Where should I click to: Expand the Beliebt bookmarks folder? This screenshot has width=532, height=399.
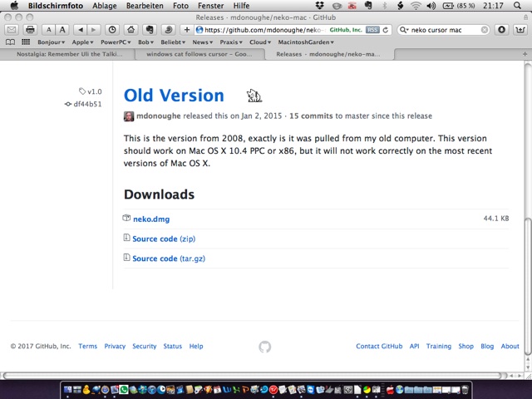pyautogui.click(x=173, y=42)
